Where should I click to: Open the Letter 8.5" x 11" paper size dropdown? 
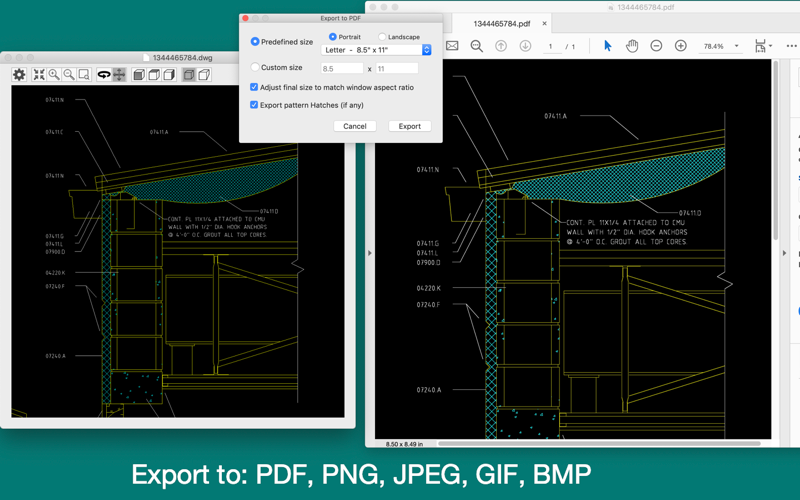376,50
